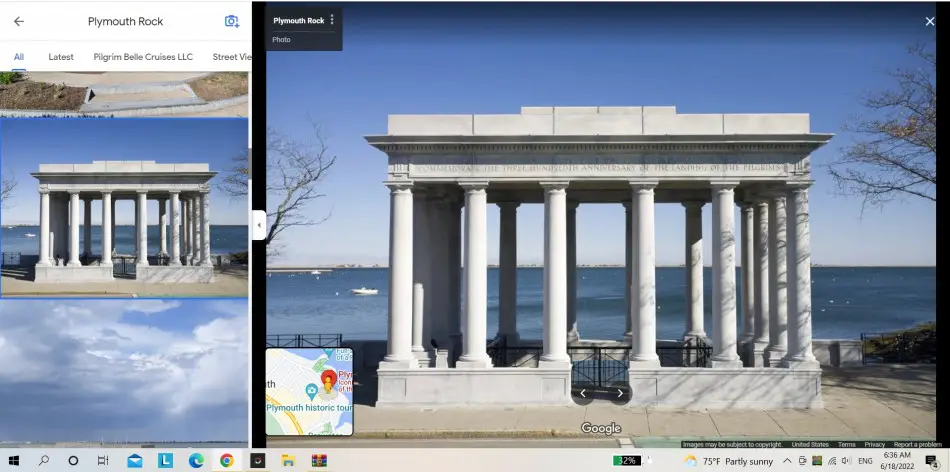Screen dimensions: 950x472
Task: Change input language ENG
Action: click(865, 461)
